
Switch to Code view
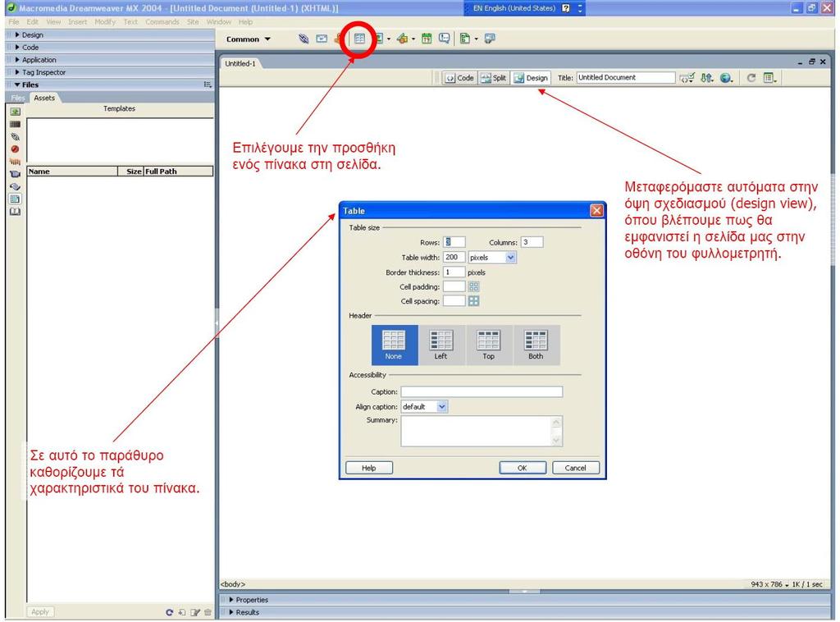pos(459,78)
